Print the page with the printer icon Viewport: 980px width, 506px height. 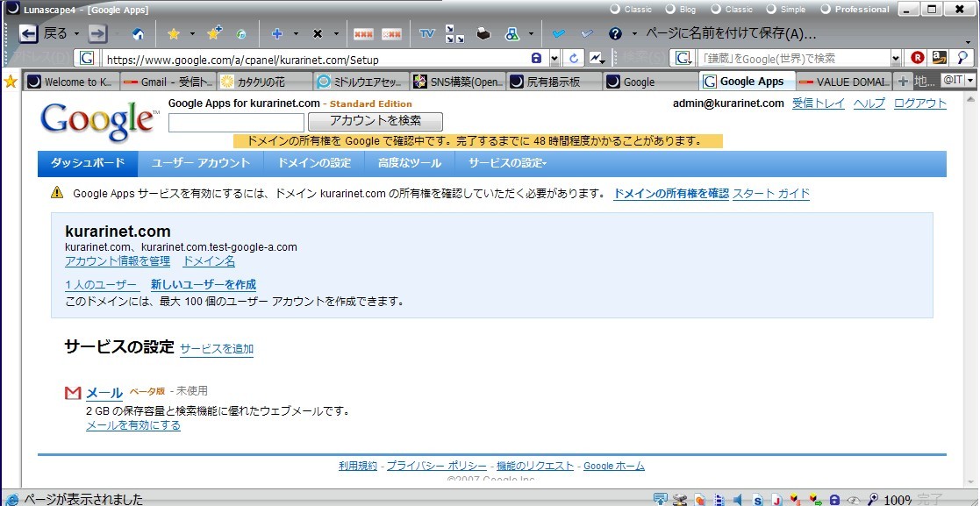[x=483, y=34]
